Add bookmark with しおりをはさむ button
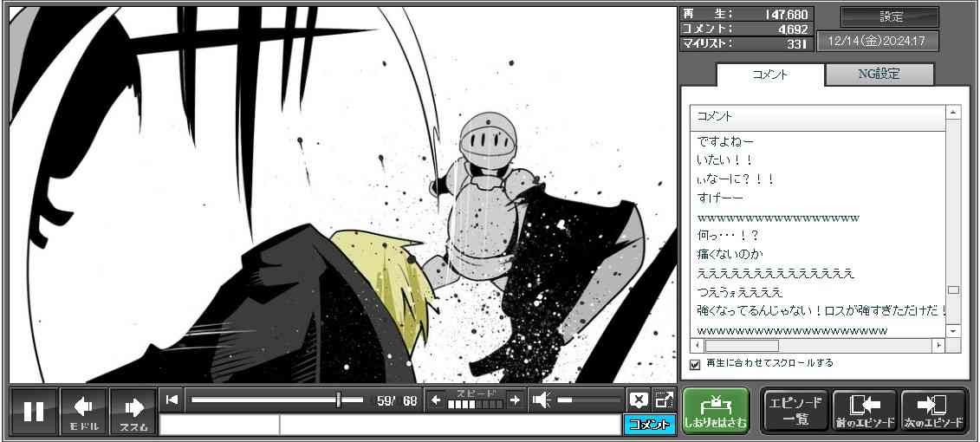Image resolution: width=980 pixels, height=442 pixels. coord(715,411)
